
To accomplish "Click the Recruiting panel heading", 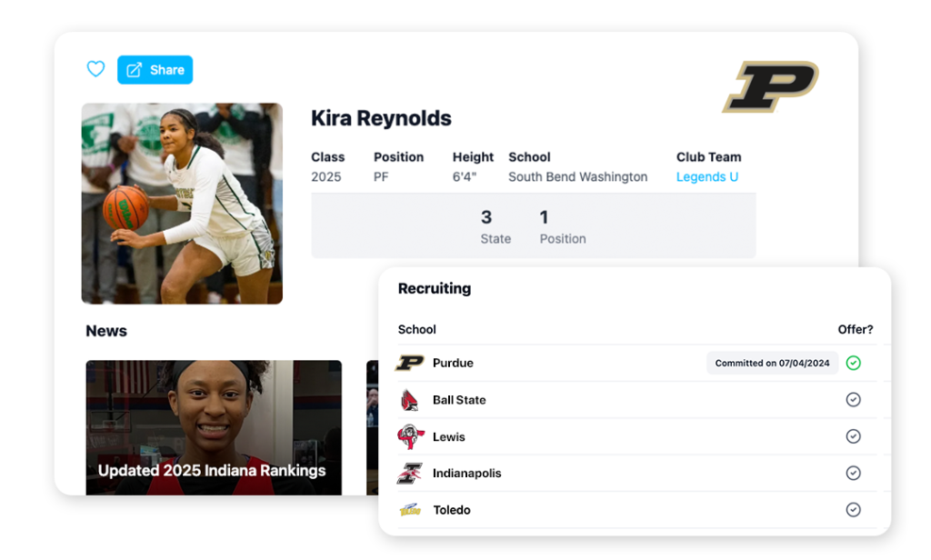I will coord(435,288).
